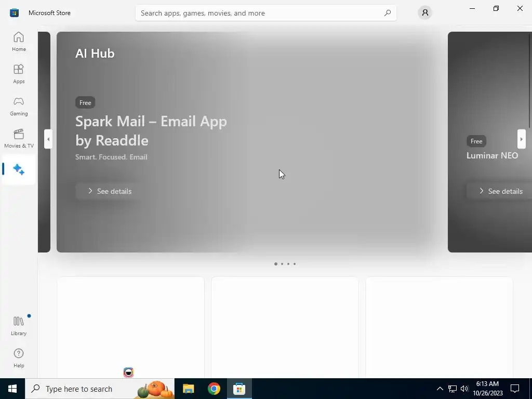This screenshot has height=399, width=532.
Task: Open Google Chrome from taskbar
Action: (x=214, y=389)
